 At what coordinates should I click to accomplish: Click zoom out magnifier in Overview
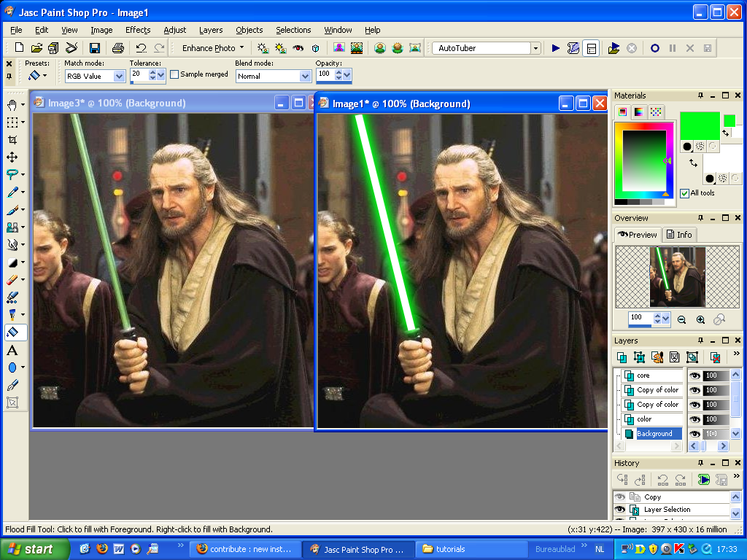pos(681,319)
